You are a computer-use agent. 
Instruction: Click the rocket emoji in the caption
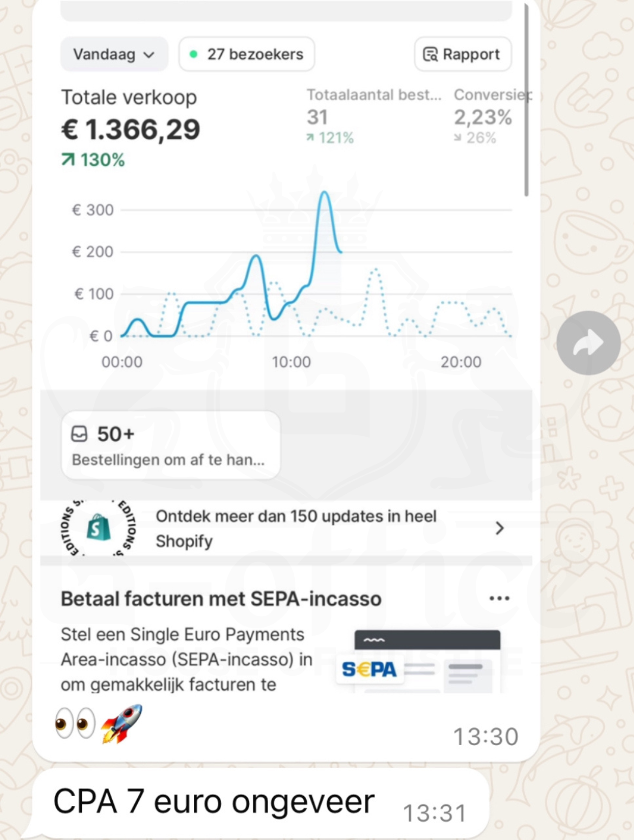pos(121,723)
